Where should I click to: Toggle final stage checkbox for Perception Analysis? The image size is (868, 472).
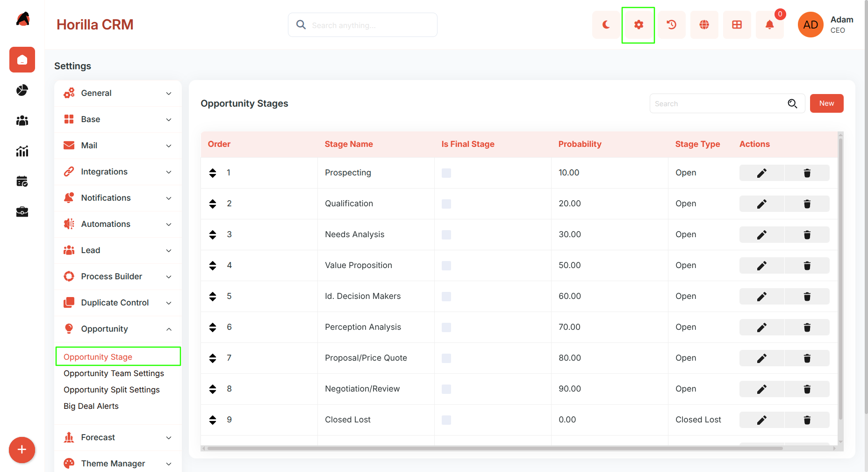[446, 327]
